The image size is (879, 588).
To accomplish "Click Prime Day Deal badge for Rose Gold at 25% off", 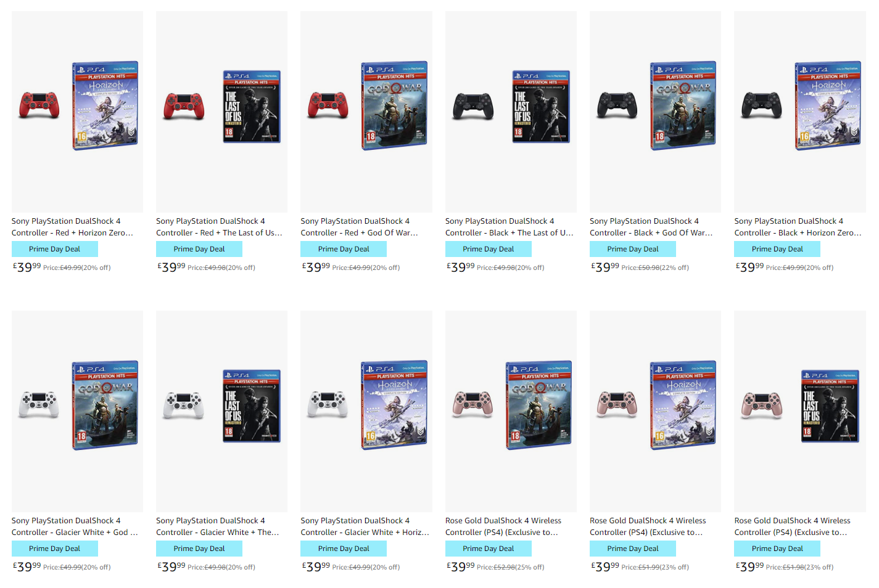I will (489, 549).
